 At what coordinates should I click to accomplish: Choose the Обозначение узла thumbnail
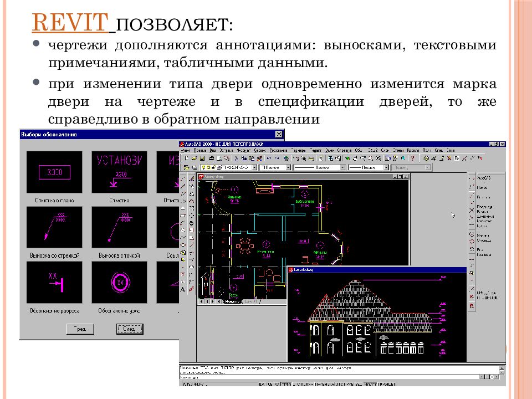[120, 282]
